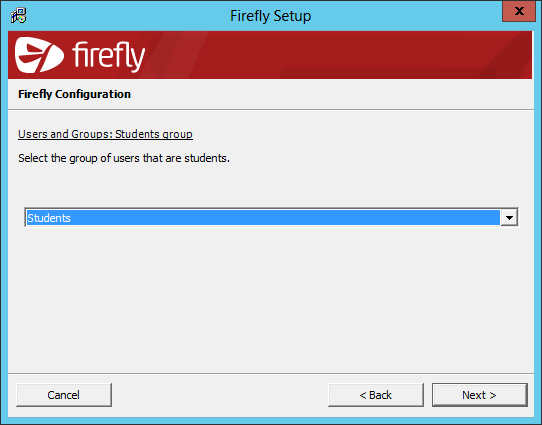
Task: Click the empty panel below the combo box
Action: coord(271,299)
